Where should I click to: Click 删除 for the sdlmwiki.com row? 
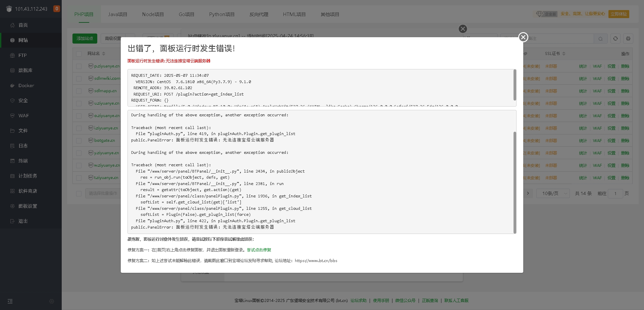coord(625,79)
